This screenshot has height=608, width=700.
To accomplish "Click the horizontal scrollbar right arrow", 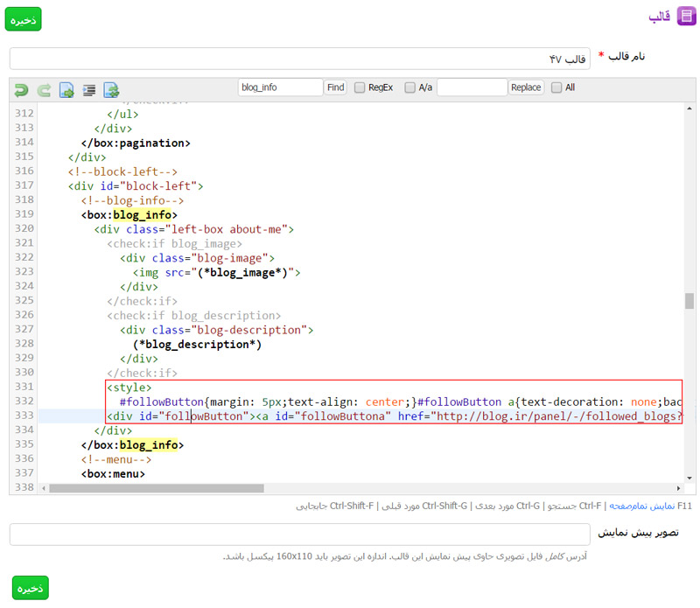I will pyautogui.click(x=679, y=488).
